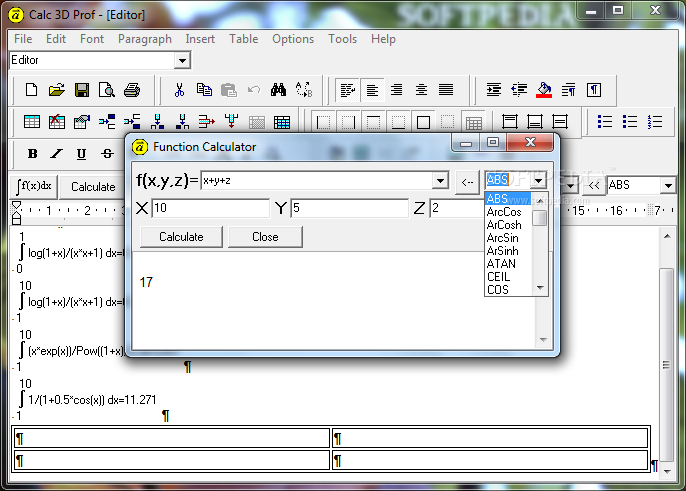The image size is (686, 491).
Task: Click the numbered list icon
Action: [x=655, y=122]
